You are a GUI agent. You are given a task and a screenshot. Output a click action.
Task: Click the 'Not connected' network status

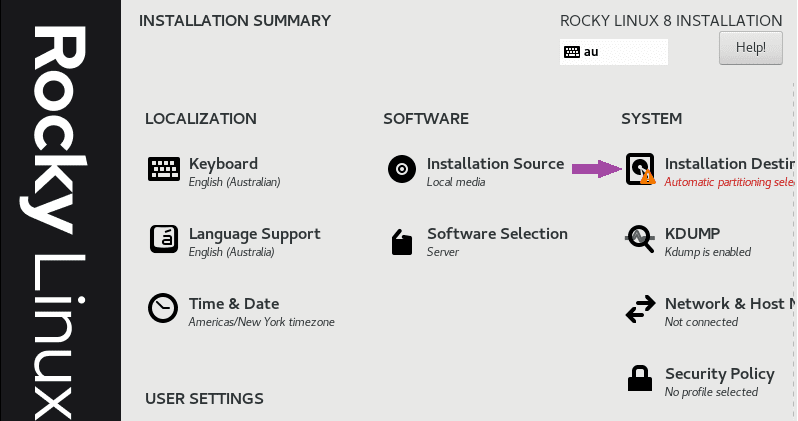(701, 322)
